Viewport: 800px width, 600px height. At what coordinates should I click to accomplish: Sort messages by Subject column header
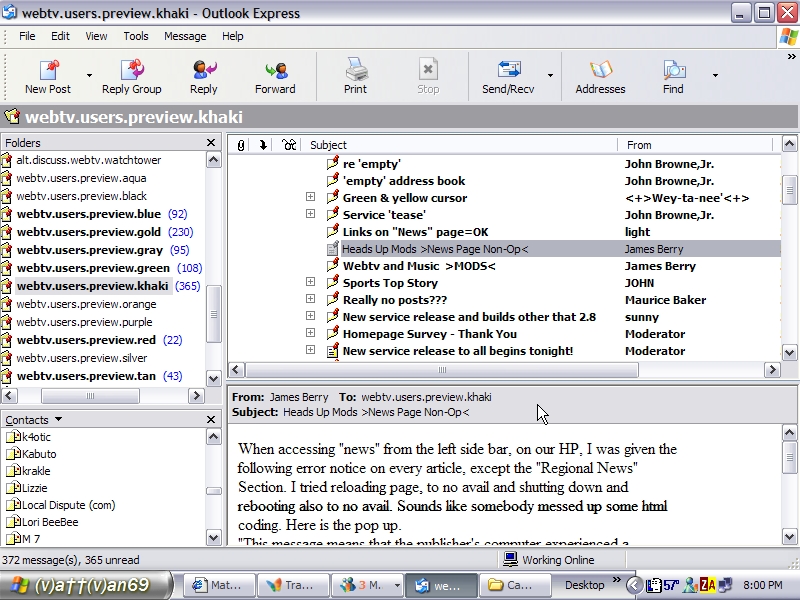[461, 145]
